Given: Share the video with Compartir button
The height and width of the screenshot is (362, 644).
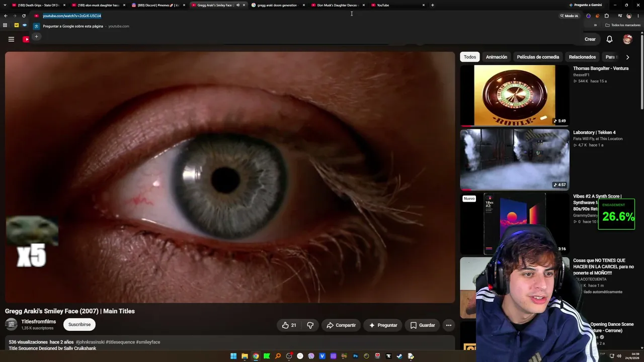Looking at the screenshot, I should tap(341, 325).
